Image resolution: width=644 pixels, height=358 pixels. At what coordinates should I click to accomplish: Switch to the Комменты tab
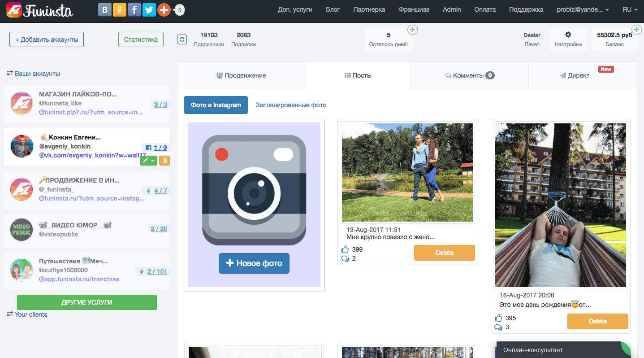(x=469, y=75)
